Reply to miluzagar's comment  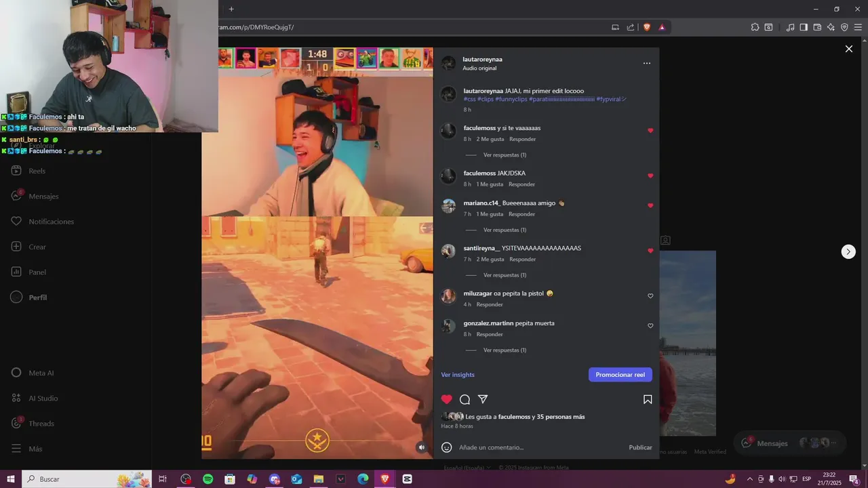pyautogui.click(x=490, y=304)
